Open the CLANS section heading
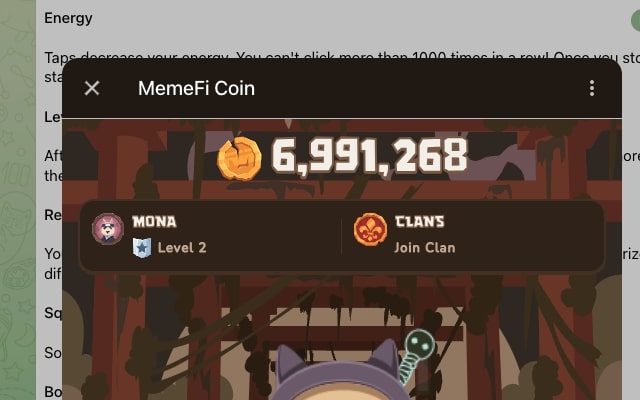 click(x=420, y=222)
